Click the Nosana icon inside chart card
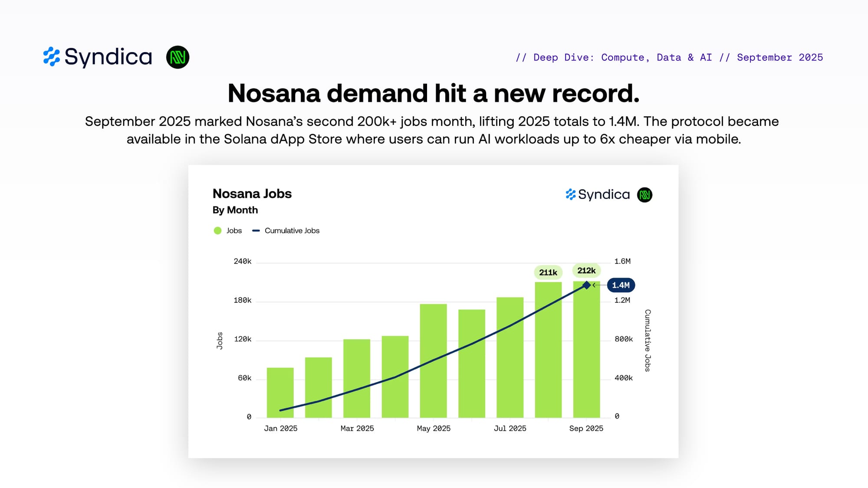Viewport: 868px width, 488px height. [x=644, y=195]
